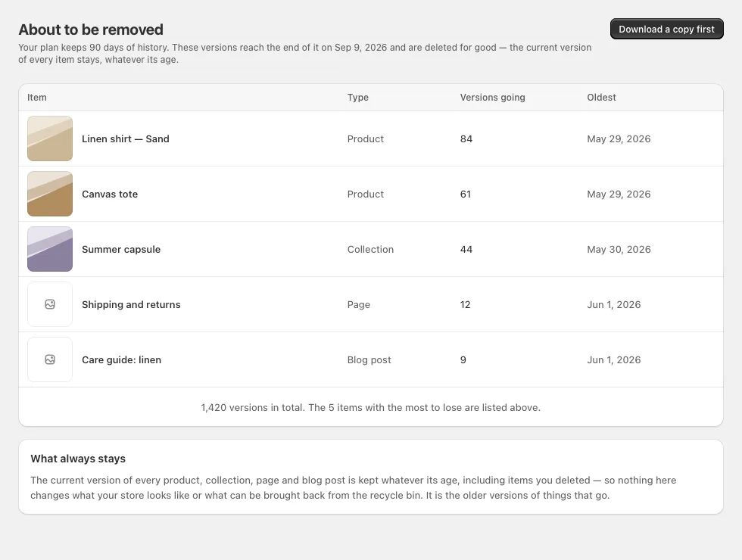The width and height of the screenshot is (742, 560).
Task: Open the Care guide: linen blog post
Action: (x=122, y=360)
